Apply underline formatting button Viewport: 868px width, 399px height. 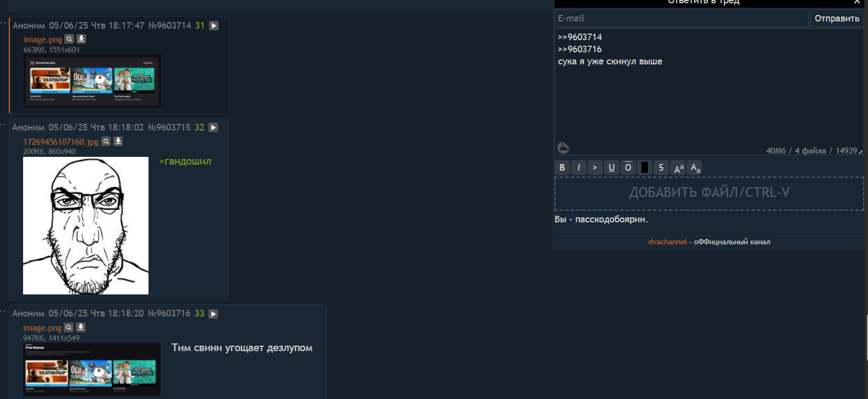(612, 167)
